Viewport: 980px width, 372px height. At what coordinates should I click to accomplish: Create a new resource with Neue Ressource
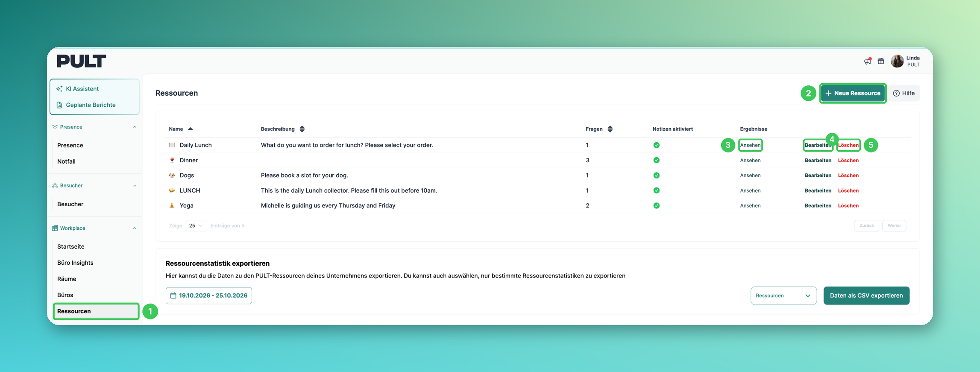853,93
